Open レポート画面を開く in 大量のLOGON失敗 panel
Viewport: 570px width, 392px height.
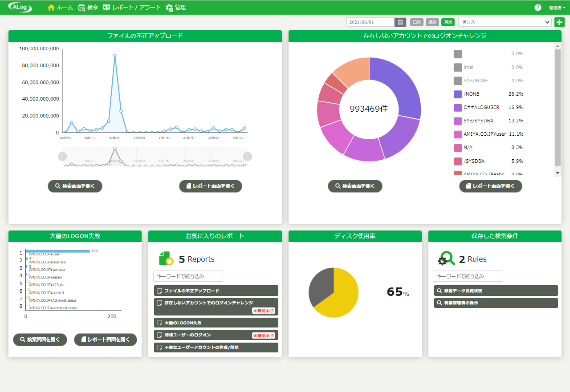pyautogui.click(x=106, y=339)
